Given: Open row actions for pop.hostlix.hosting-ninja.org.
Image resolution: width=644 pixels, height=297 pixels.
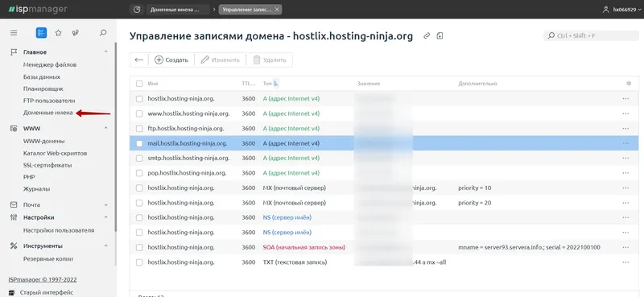Looking at the screenshot, I should click(x=625, y=173).
